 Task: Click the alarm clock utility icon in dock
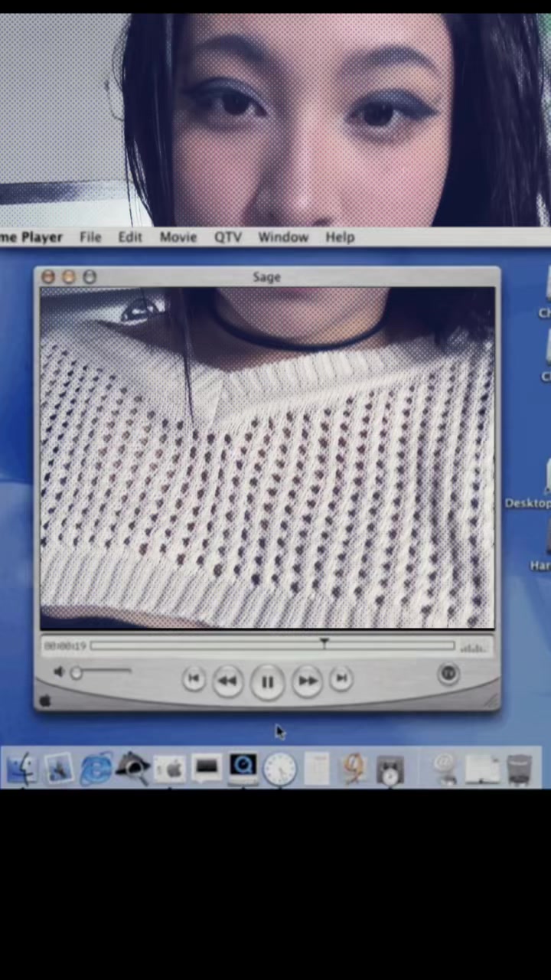391,769
